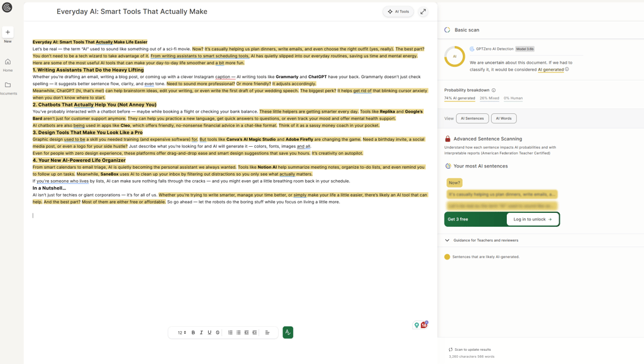
Task: Click the 3,260 characters 566 words count
Action: click(472, 356)
